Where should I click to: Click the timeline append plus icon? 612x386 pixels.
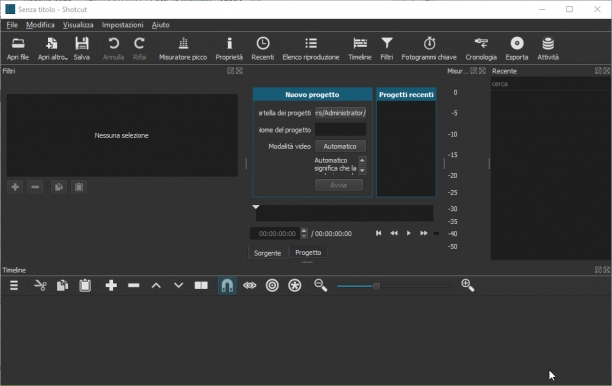pyautogui.click(x=111, y=286)
